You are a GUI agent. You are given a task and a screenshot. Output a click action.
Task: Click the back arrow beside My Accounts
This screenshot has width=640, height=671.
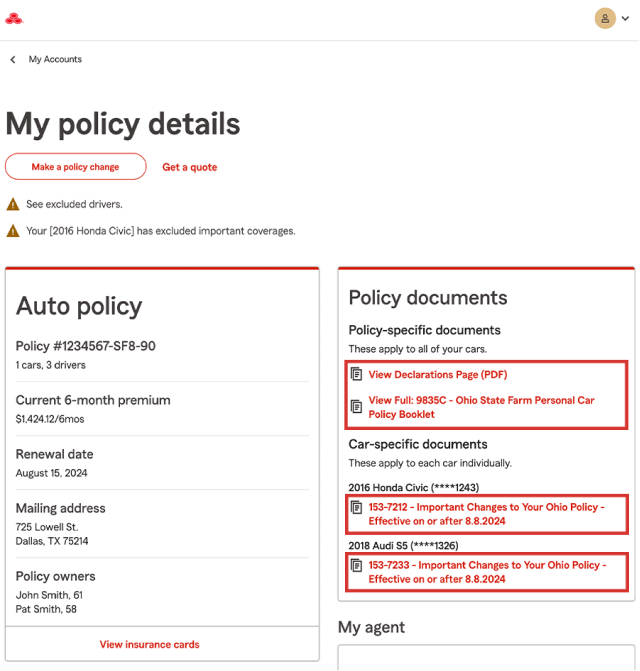(13, 60)
